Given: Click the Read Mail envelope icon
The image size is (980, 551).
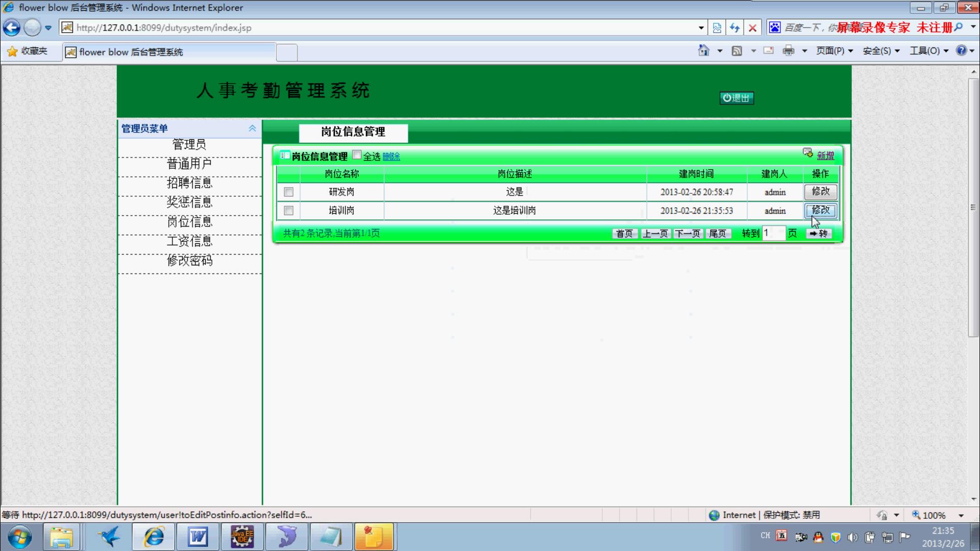Looking at the screenshot, I should click(769, 51).
